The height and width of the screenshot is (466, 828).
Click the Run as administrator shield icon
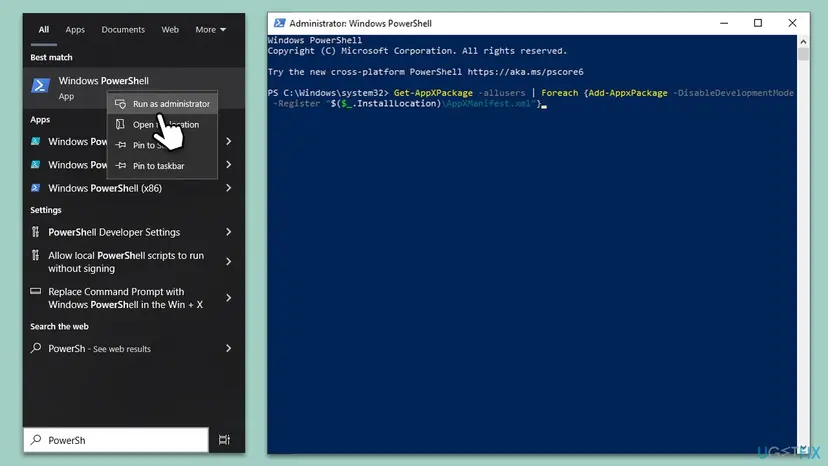coord(120,104)
